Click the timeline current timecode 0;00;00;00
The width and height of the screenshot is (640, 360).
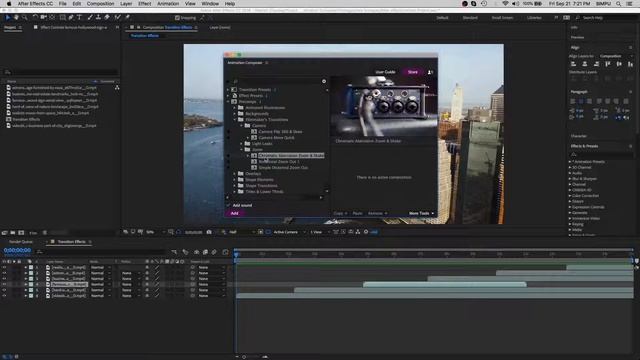click(17, 250)
